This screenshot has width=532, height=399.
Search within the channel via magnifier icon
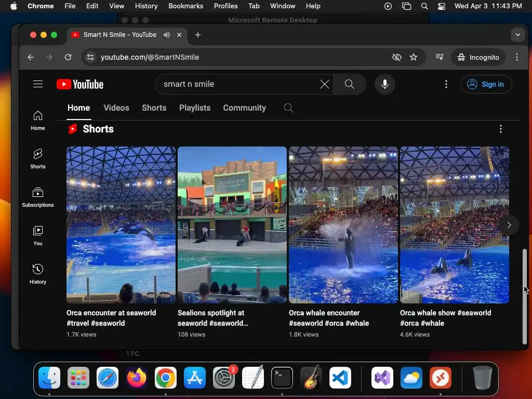[288, 108]
